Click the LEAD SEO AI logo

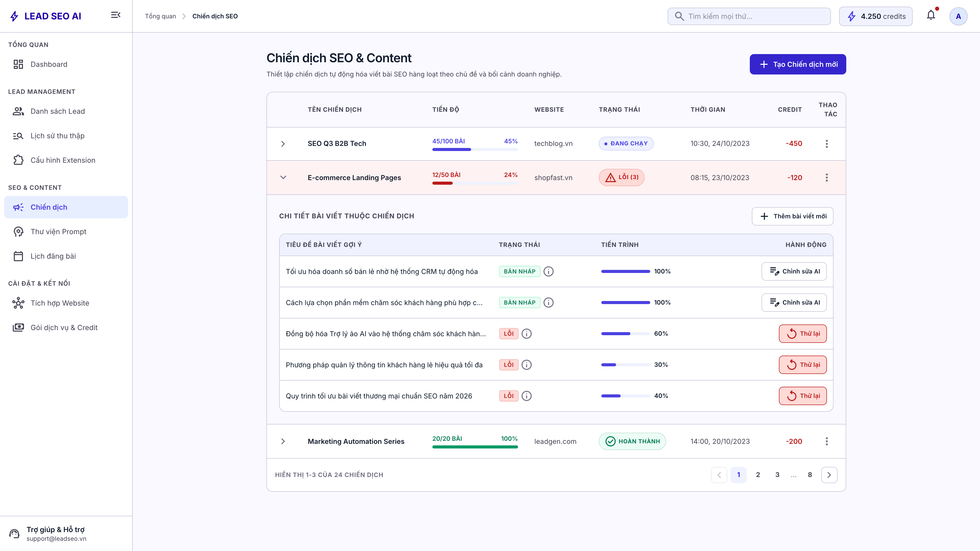pyautogui.click(x=46, y=16)
